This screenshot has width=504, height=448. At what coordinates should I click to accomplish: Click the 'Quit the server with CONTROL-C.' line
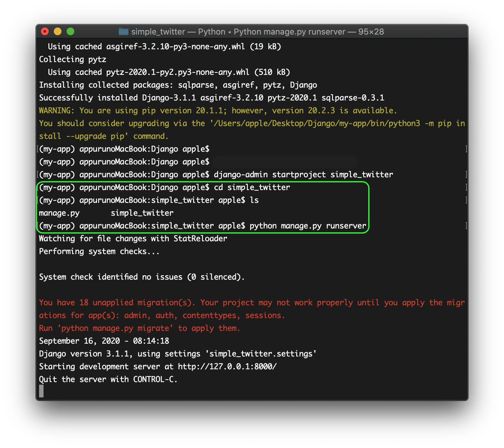[108, 380]
